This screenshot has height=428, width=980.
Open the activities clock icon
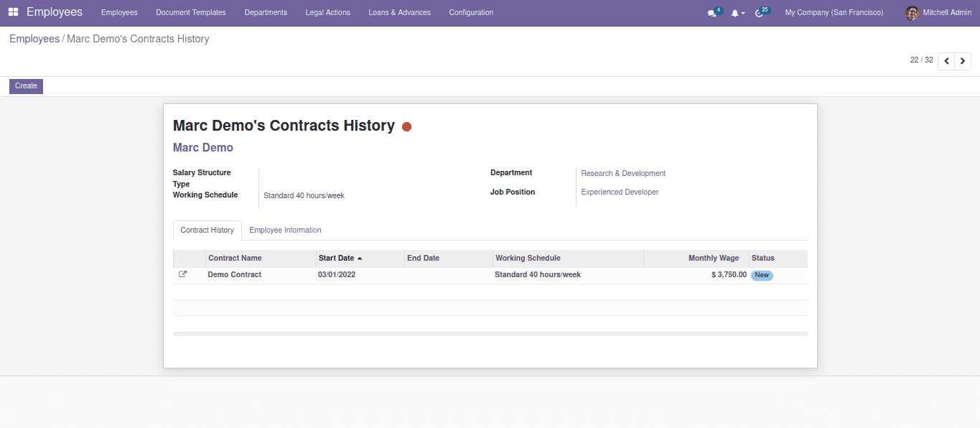pos(760,13)
